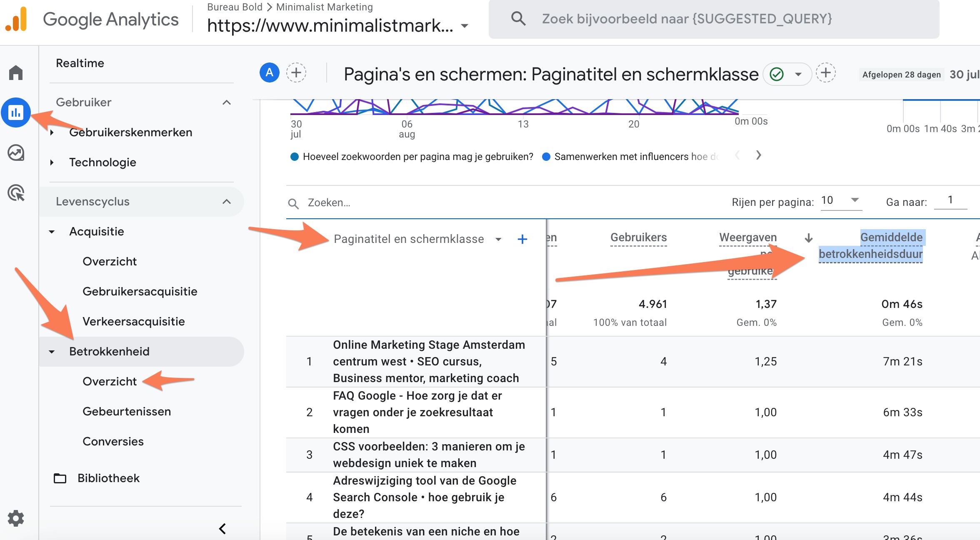Open the report status dropdown arrow
This screenshot has height=540, width=980.
pyautogui.click(x=798, y=74)
